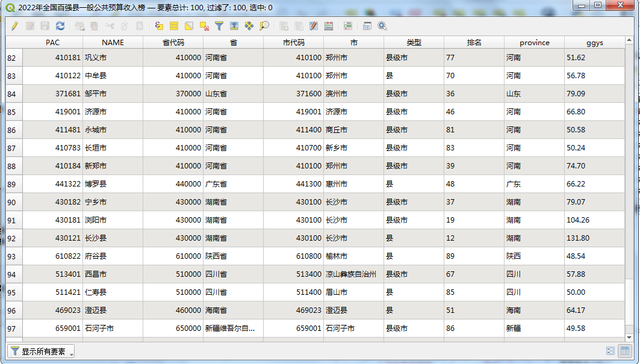Invert the selection icon
640x364 pixels.
[x=189, y=26]
